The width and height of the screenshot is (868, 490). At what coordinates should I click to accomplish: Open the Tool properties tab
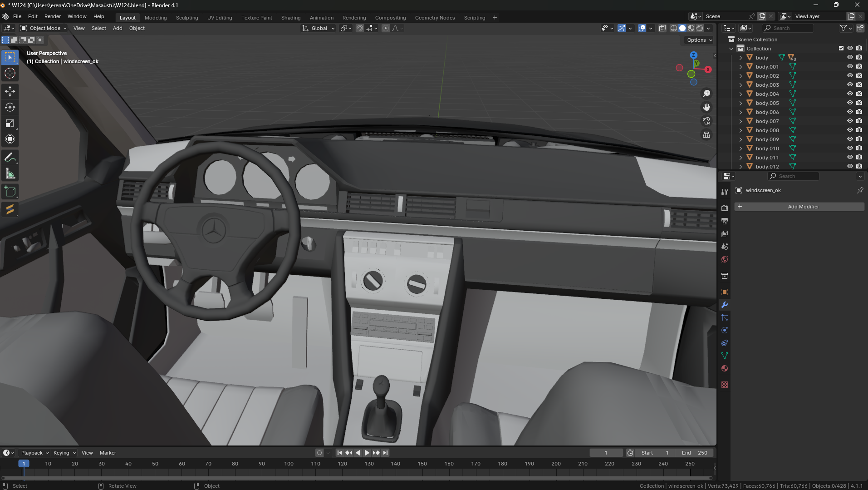[x=725, y=192]
